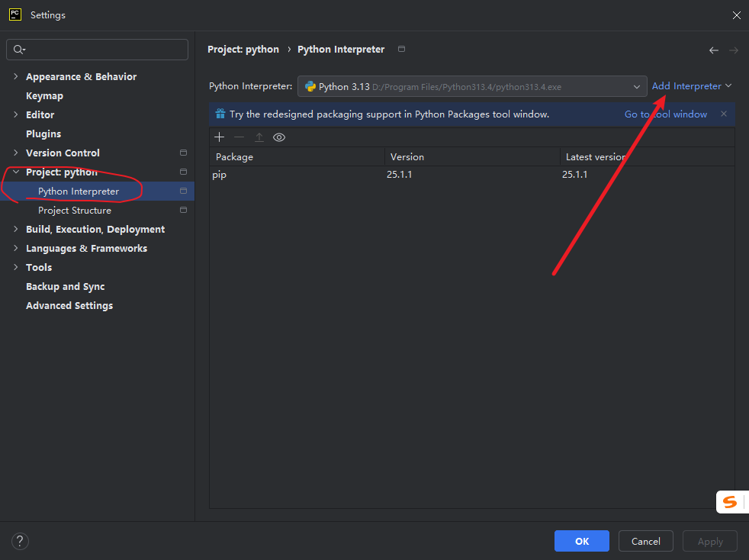The image size is (749, 560).
Task: Click project-level icon on Project Structure row
Action: pos(183,210)
